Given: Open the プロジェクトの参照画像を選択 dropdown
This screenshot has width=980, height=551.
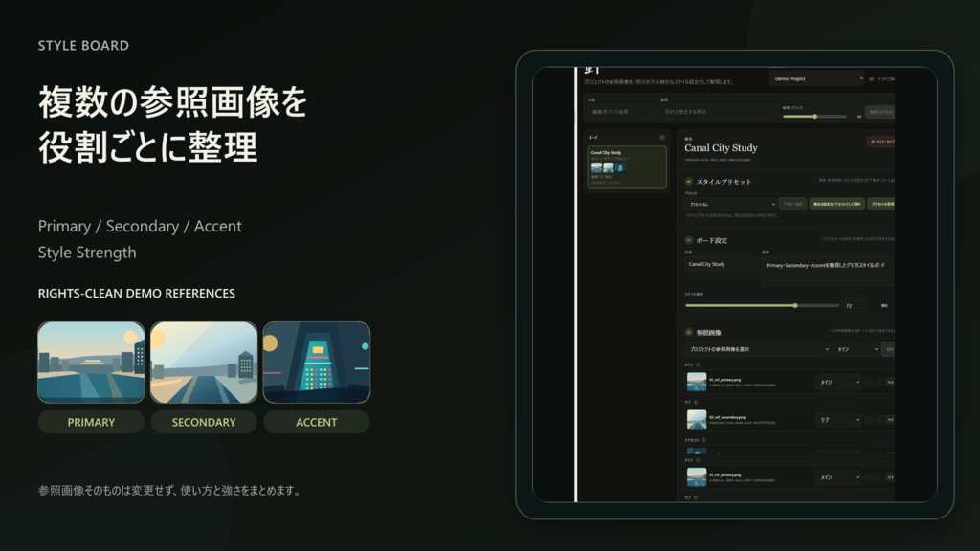Looking at the screenshot, I should coord(758,349).
